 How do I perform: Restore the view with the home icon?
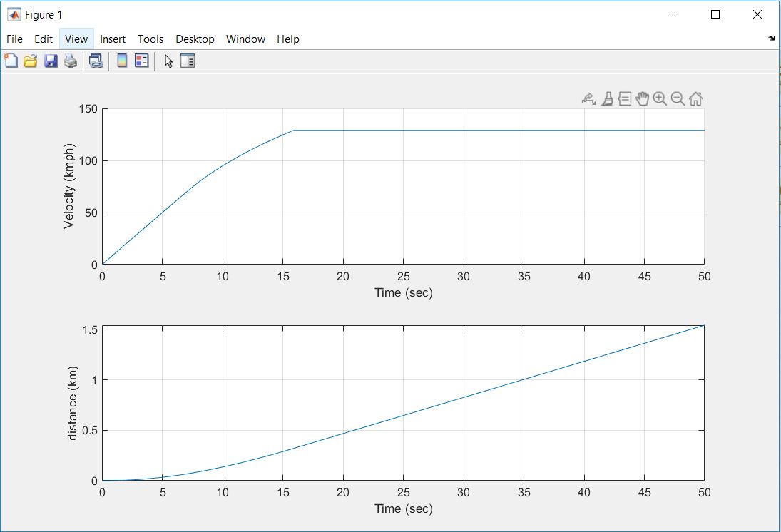(696, 98)
